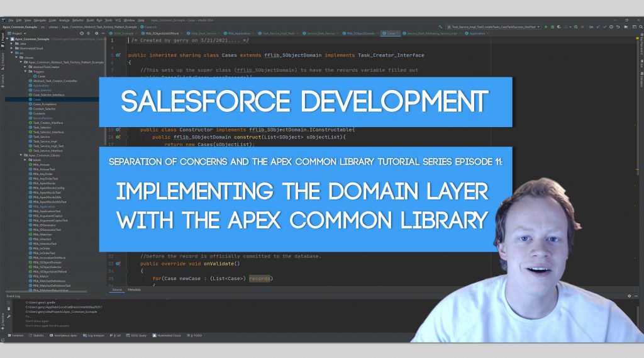Expand the IlluminatedCloud folder
644x358 pixels.
coord(12,48)
